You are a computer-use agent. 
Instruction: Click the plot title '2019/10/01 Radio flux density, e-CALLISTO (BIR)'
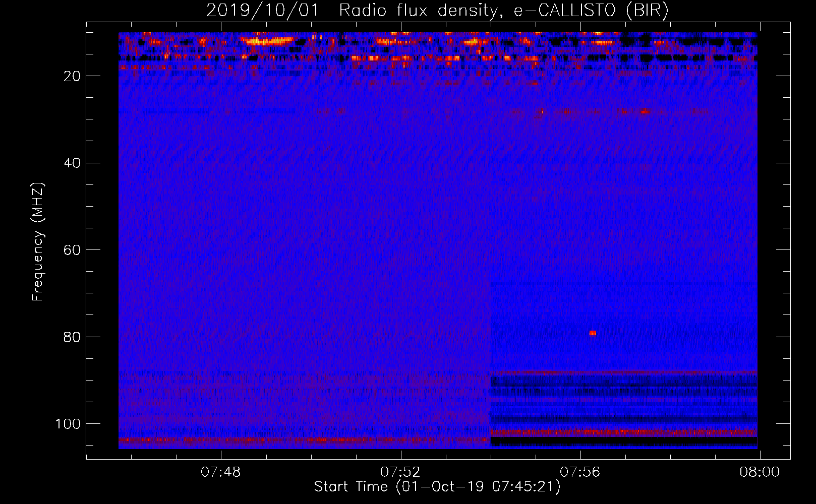point(437,11)
